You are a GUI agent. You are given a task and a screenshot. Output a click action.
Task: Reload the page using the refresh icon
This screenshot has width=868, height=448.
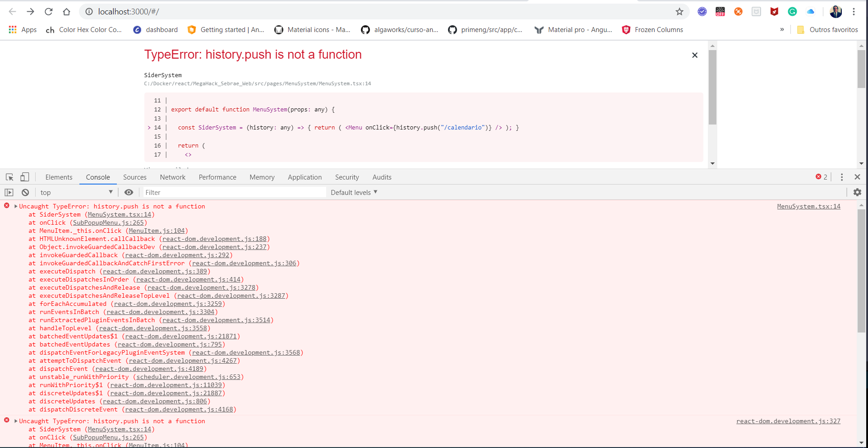pos(49,12)
